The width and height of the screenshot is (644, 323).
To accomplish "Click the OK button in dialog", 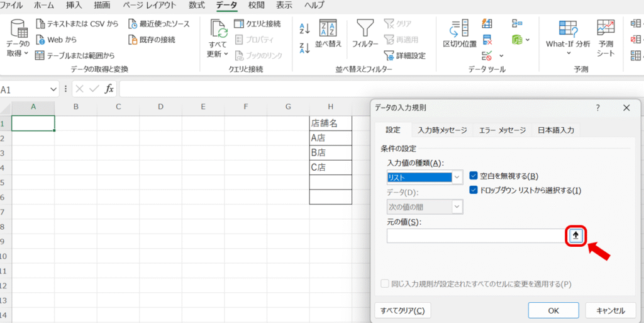I will (x=553, y=310).
